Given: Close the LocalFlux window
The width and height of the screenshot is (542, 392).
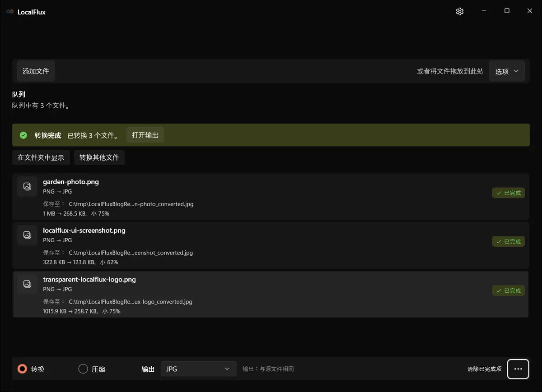Looking at the screenshot, I should tap(530, 11).
